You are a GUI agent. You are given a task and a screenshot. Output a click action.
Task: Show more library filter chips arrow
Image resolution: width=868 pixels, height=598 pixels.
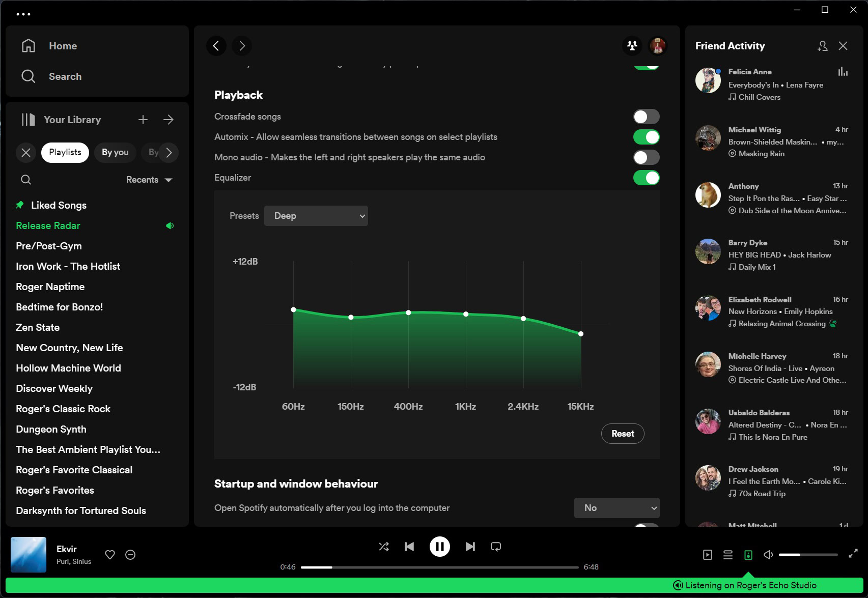click(x=169, y=153)
